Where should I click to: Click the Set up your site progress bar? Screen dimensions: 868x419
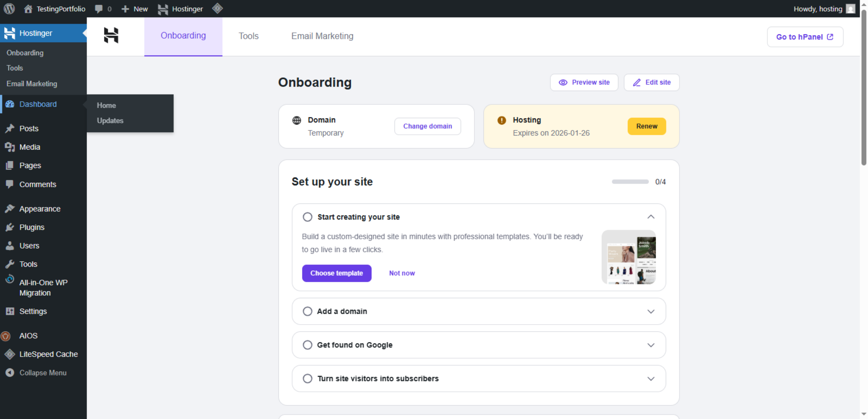point(630,181)
